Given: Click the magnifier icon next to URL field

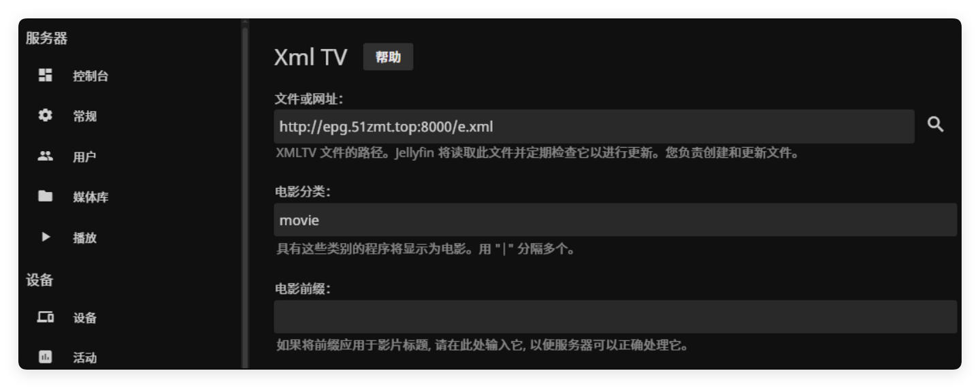Looking at the screenshot, I should (936, 125).
